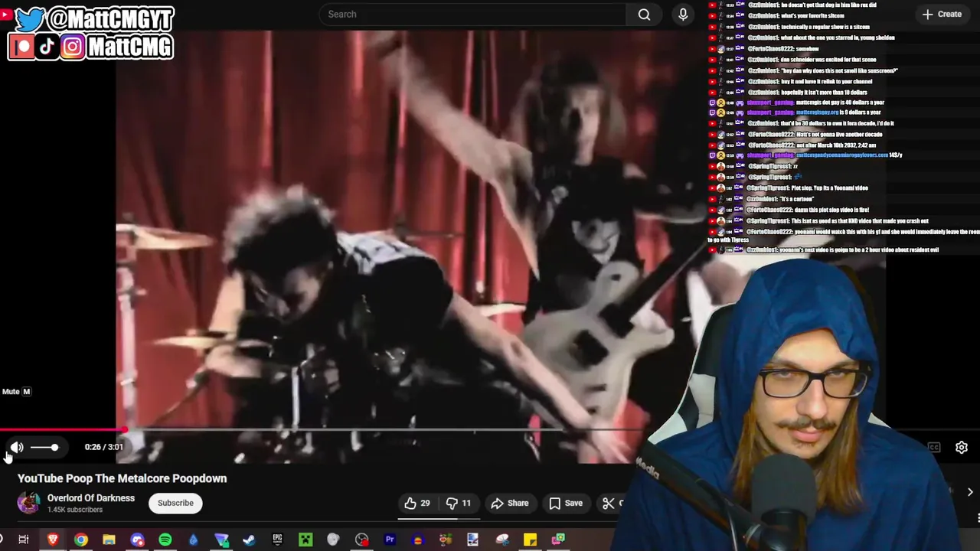
Task: Open Task View on the taskbar
Action: [x=24, y=540]
